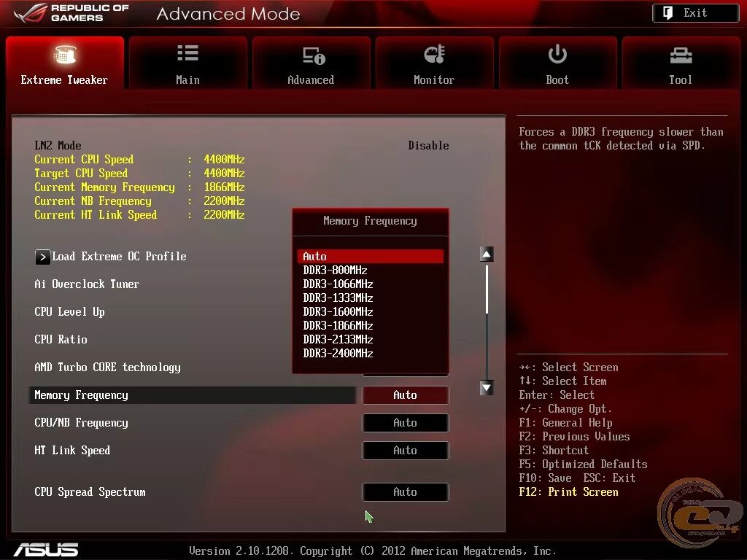The width and height of the screenshot is (747, 560).
Task: Select the CPU Ratio row
Action: point(61,340)
